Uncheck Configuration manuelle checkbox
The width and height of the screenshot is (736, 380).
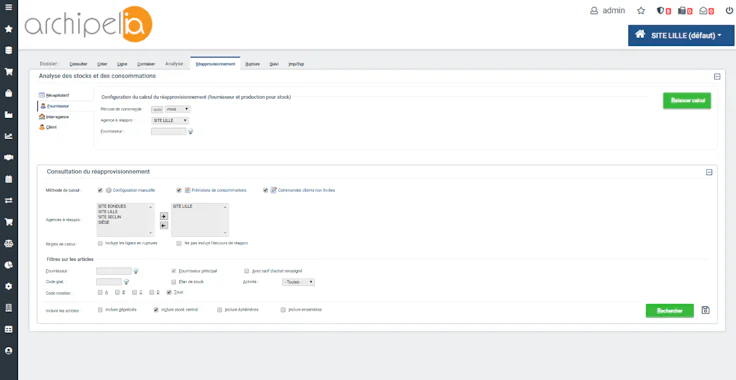tap(100, 190)
